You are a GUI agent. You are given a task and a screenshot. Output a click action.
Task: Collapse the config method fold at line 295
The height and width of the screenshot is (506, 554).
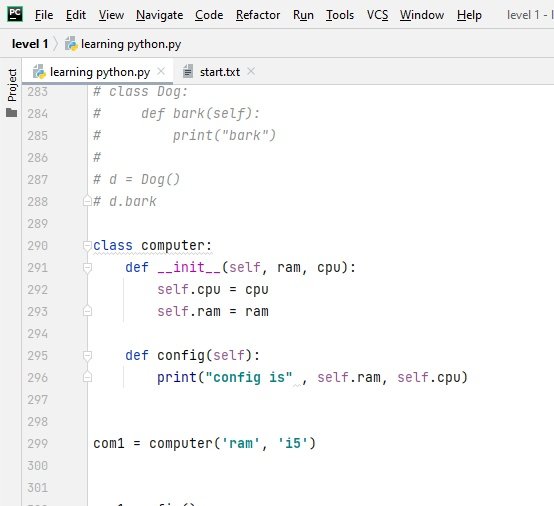87,355
